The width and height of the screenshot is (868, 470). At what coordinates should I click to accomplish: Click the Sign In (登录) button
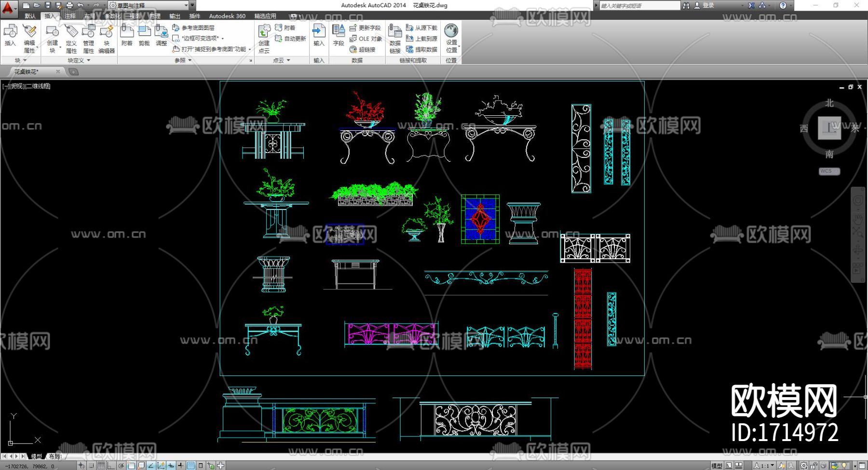[705, 5]
